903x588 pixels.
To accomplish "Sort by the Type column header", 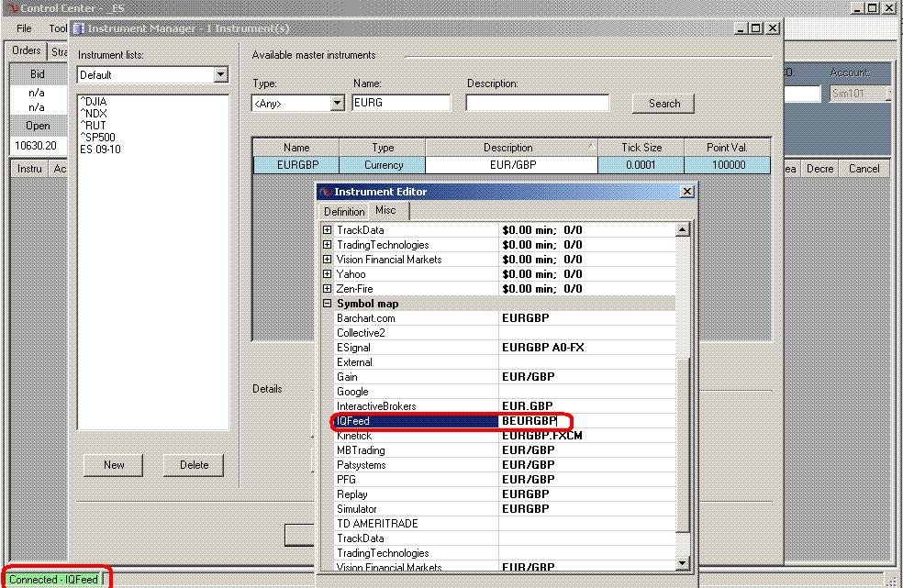I will pyautogui.click(x=383, y=148).
